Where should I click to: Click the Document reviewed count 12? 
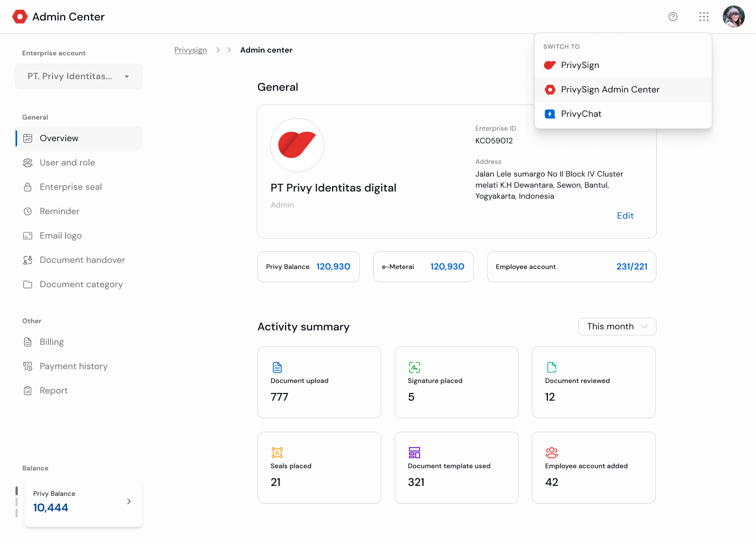click(550, 397)
